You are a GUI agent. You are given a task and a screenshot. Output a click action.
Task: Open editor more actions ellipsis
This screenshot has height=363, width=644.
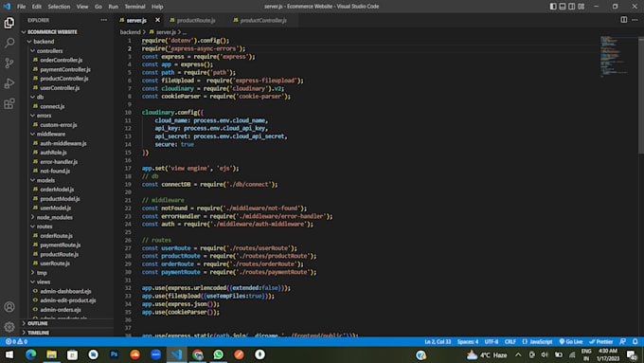tap(635, 20)
